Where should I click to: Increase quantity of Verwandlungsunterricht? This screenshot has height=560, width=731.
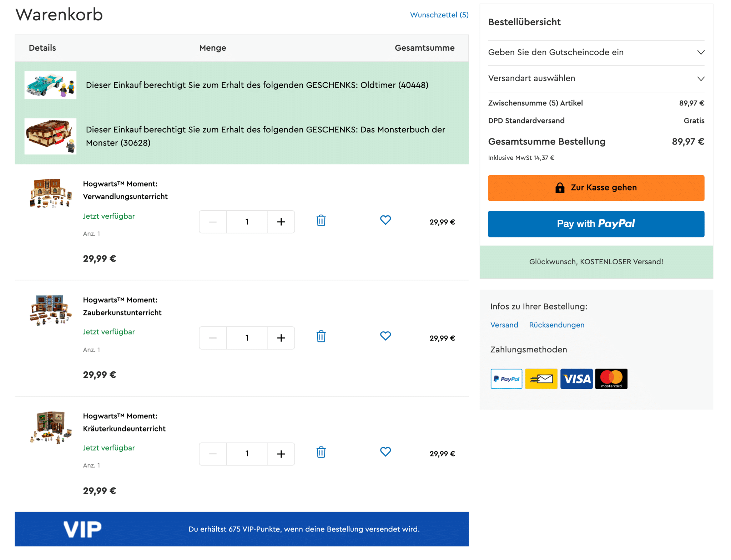(x=281, y=222)
